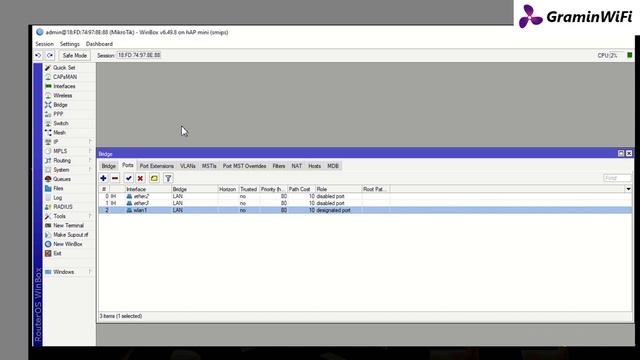This screenshot has height=360, width=640.
Task: Switch to the Hosts tab
Action: [x=315, y=166]
